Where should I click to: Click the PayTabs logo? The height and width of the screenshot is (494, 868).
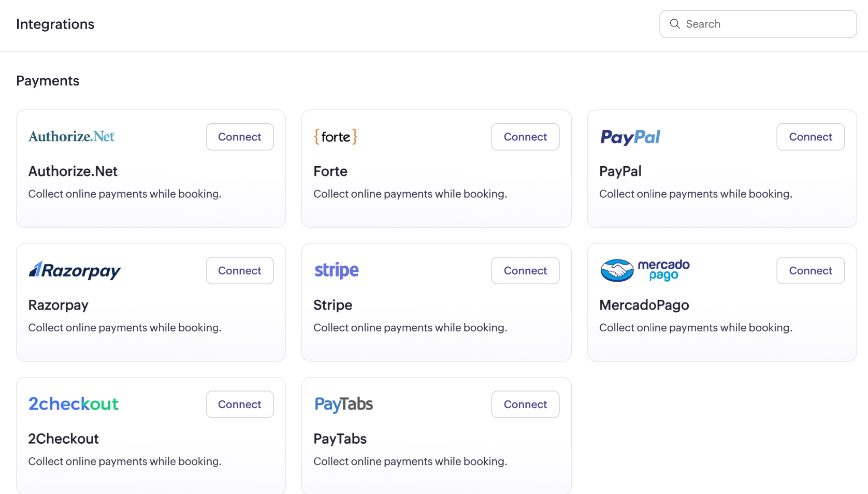[x=343, y=404]
